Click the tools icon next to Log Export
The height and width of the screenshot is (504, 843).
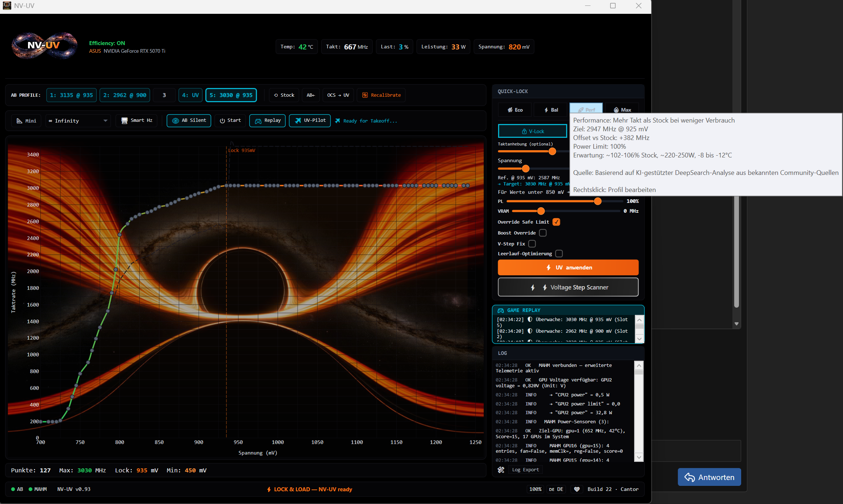point(501,470)
